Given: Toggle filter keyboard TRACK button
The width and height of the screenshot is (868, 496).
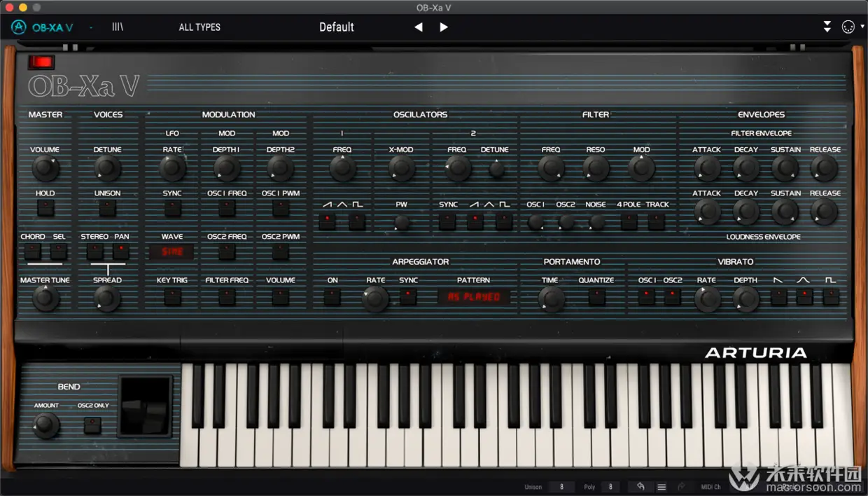Looking at the screenshot, I should [x=657, y=222].
